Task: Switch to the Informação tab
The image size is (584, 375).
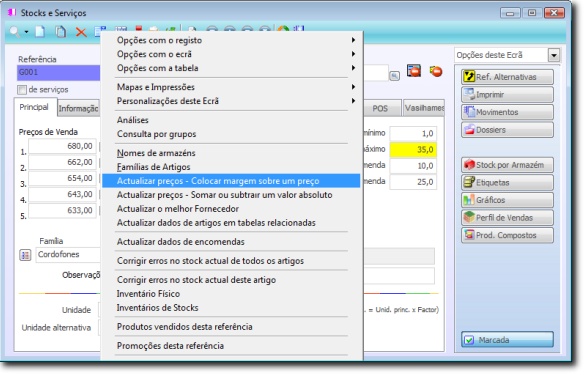Action: 79,108
